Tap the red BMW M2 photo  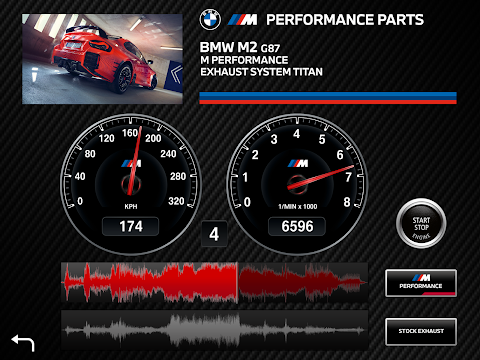pos(102,59)
